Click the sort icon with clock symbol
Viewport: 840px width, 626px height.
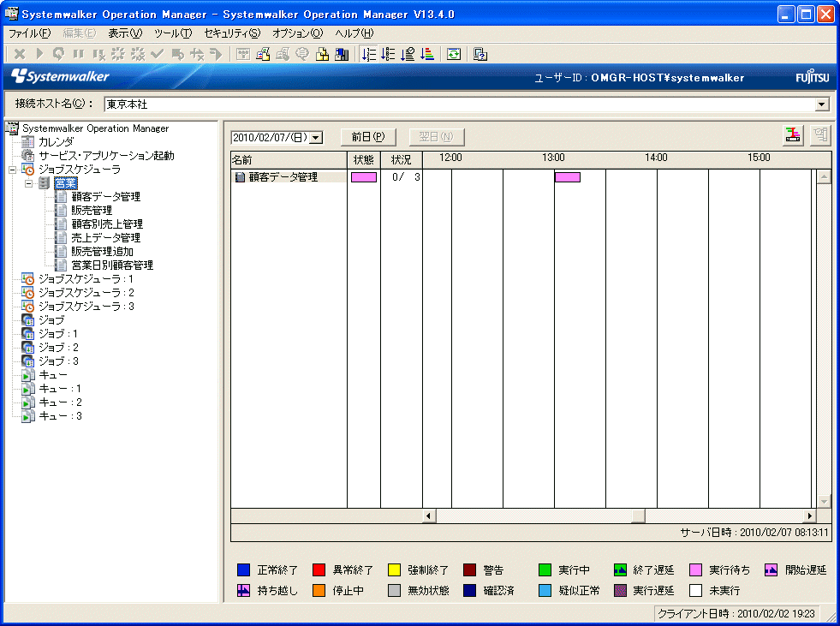coord(408,54)
